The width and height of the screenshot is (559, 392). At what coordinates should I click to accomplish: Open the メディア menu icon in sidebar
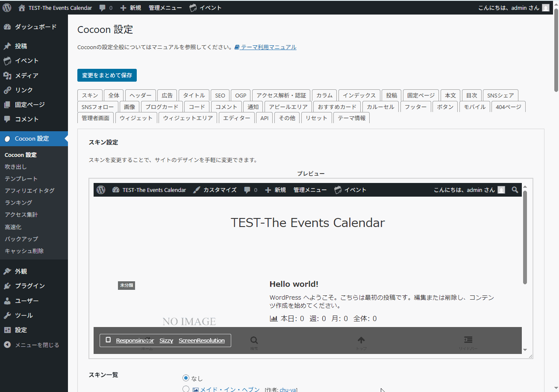(x=7, y=76)
